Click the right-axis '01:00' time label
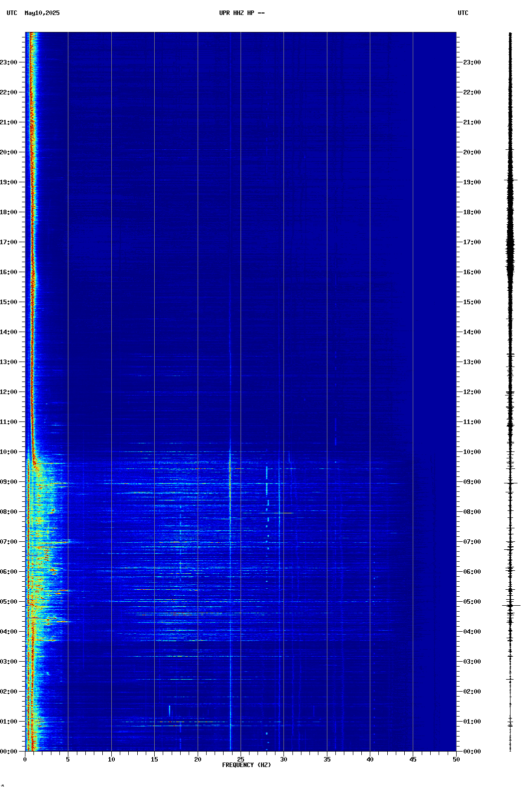Image resolution: width=532 pixels, height=791 pixels. point(472,722)
